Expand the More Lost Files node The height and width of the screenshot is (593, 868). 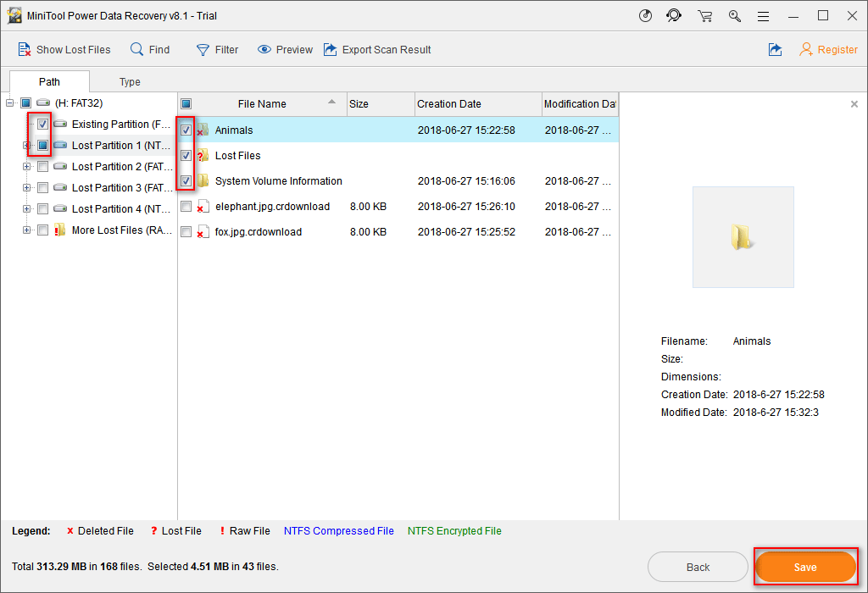click(x=27, y=230)
